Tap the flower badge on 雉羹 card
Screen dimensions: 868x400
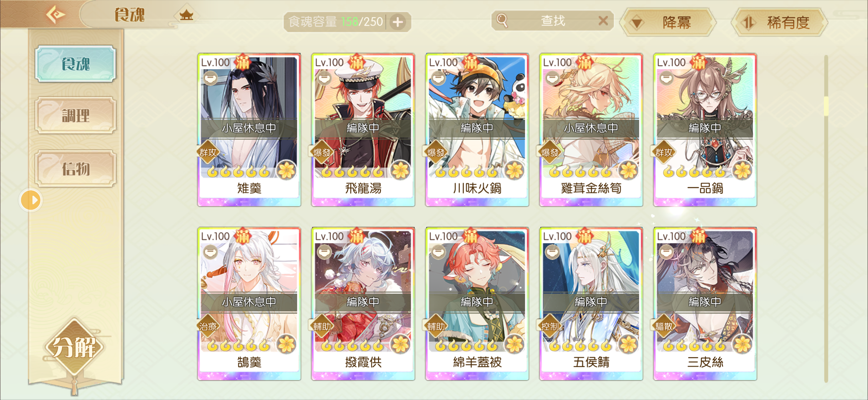pos(286,170)
